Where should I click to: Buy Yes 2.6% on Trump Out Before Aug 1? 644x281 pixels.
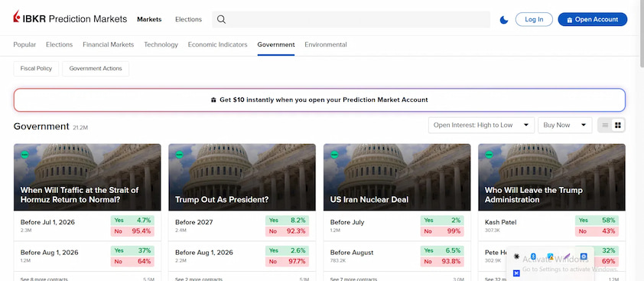tap(287, 250)
